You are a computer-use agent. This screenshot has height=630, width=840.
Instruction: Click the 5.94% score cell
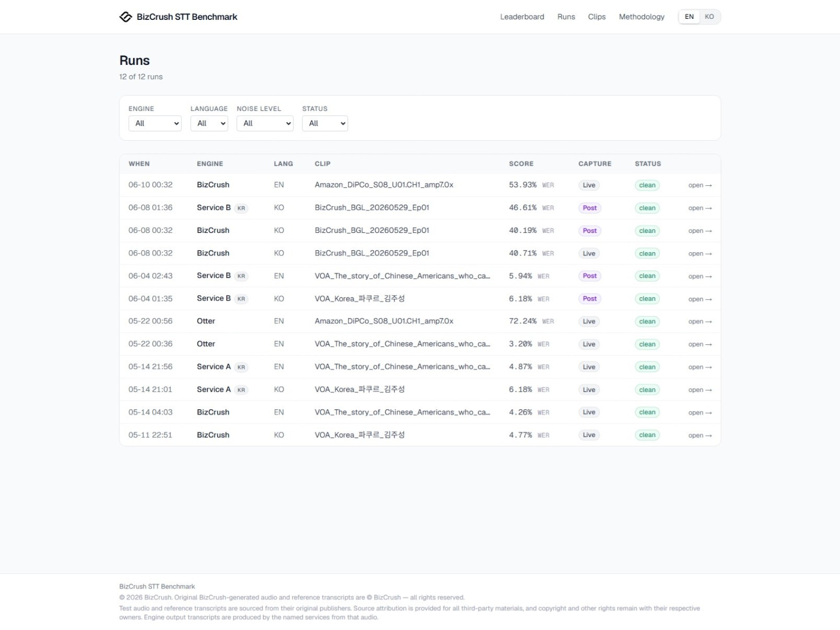tap(529, 276)
